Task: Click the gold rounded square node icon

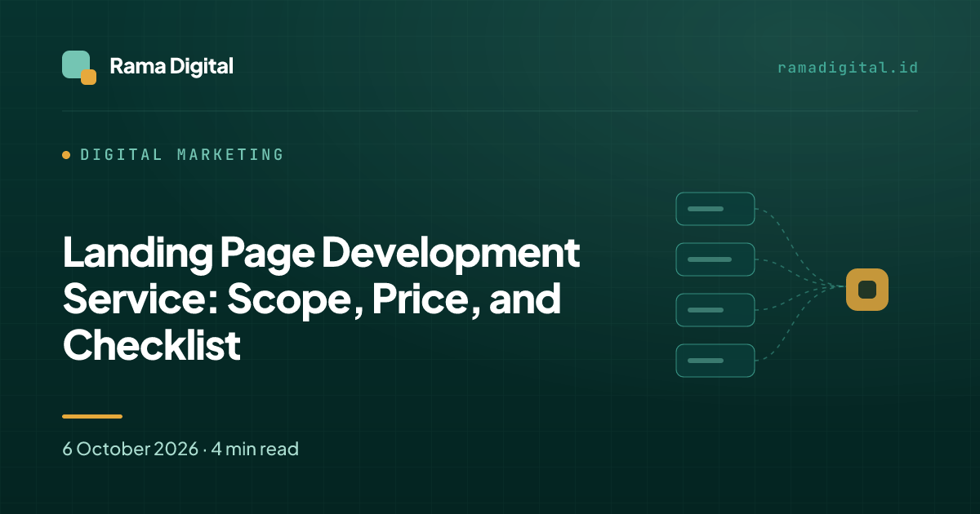Action: [x=867, y=290]
